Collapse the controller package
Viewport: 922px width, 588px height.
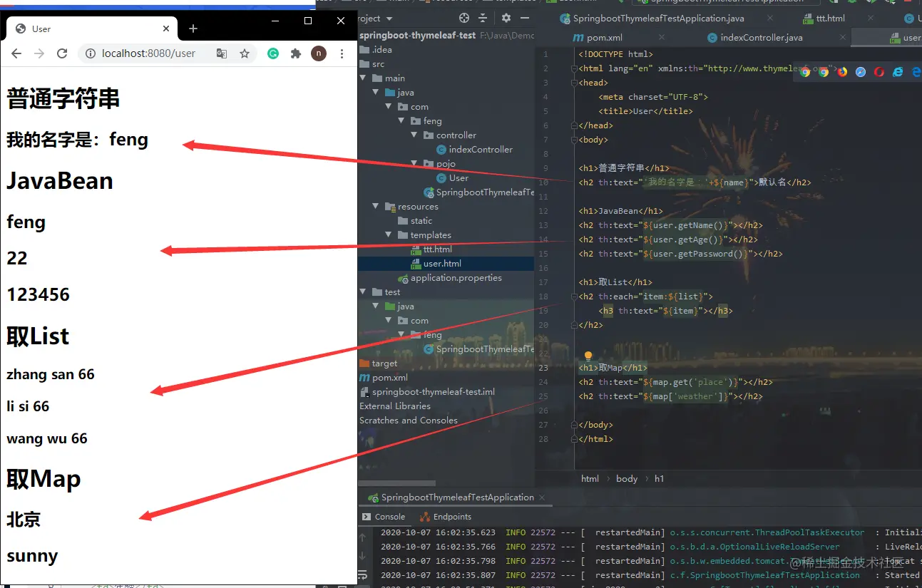click(415, 135)
